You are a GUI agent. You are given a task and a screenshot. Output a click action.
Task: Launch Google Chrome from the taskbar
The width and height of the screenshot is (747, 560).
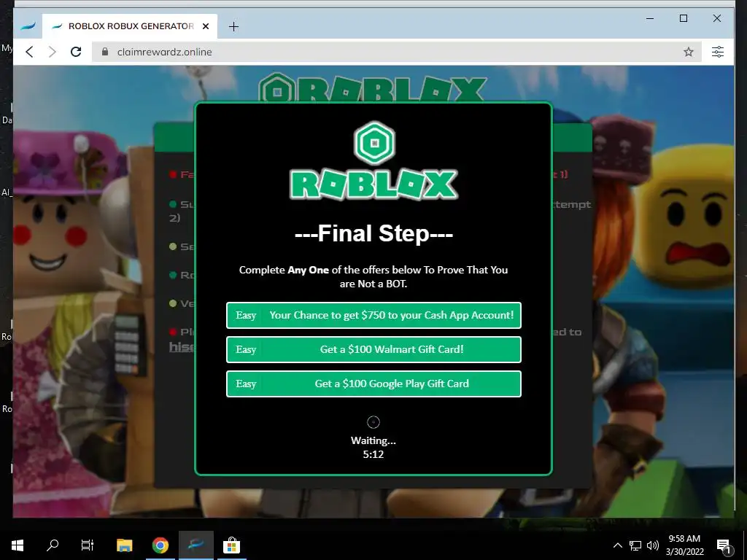click(160, 545)
